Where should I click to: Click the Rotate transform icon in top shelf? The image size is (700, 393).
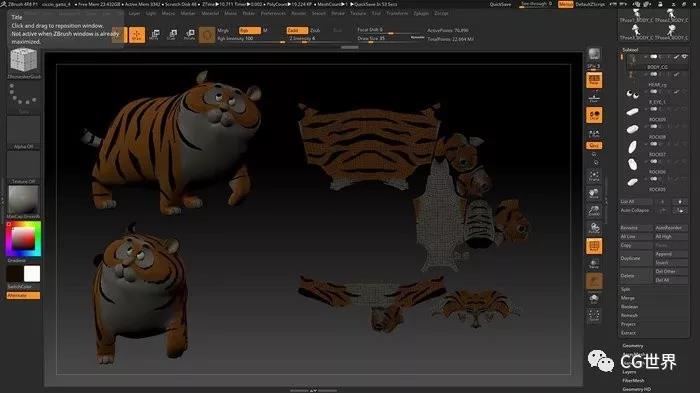[x=190, y=34]
